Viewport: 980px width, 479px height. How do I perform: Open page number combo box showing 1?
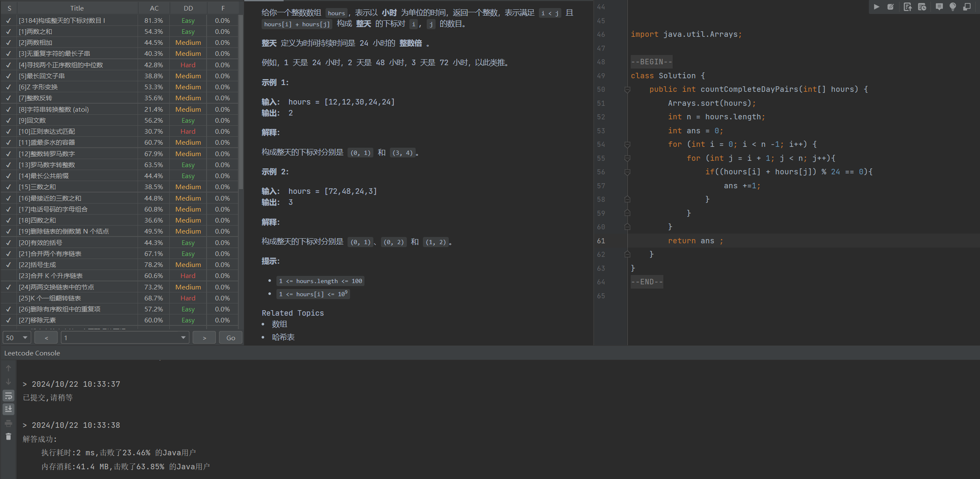pos(125,338)
